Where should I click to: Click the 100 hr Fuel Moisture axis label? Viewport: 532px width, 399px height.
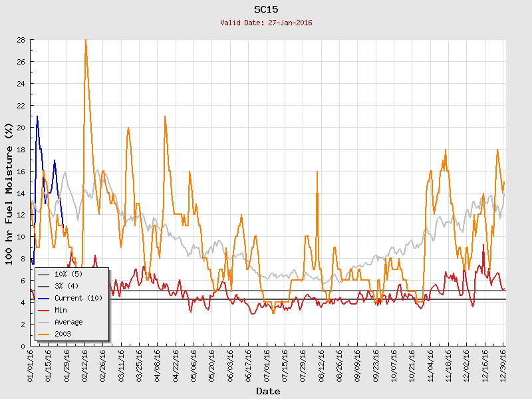point(9,193)
